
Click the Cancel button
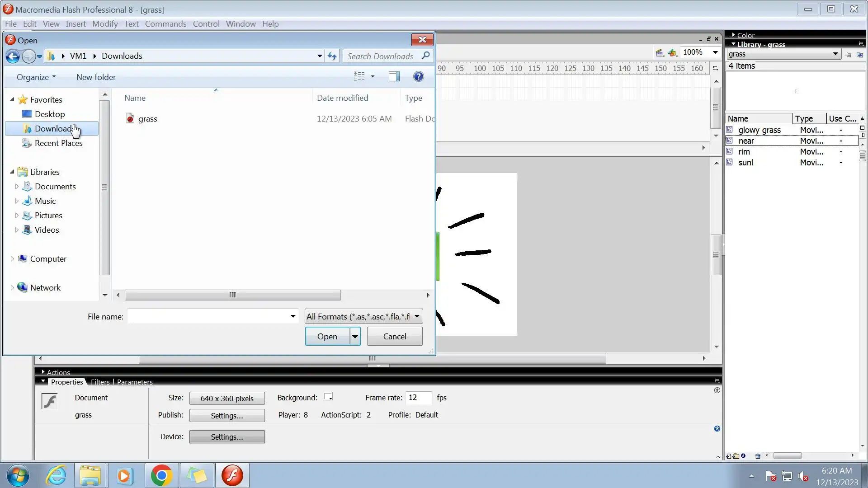click(x=395, y=336)
